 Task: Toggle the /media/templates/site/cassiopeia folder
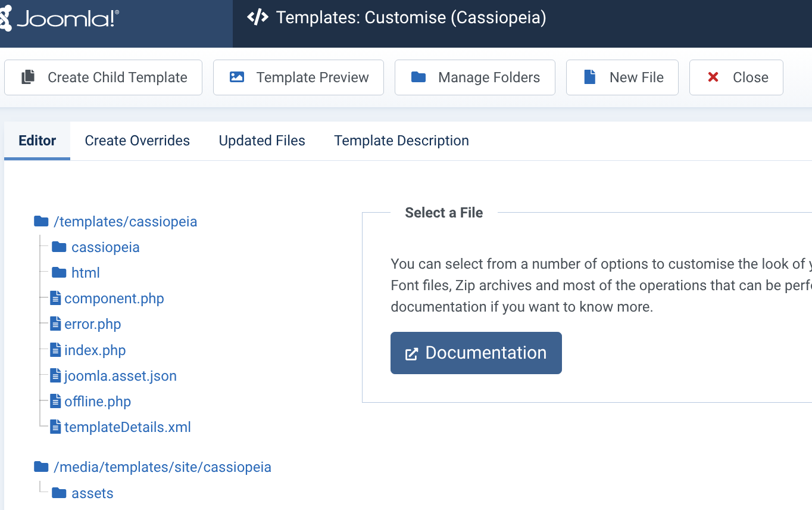pyautogui.click(x=162, y=467)
